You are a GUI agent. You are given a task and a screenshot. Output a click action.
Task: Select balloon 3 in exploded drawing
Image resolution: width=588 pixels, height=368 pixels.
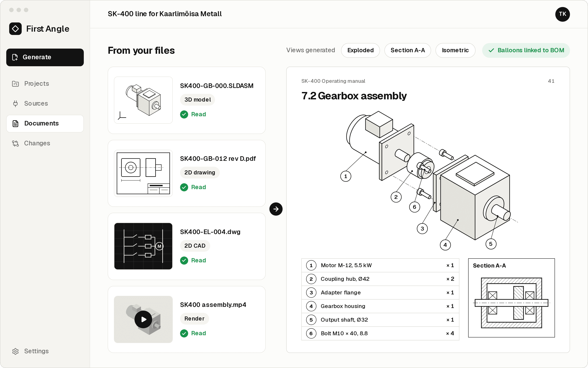(422, 229)
